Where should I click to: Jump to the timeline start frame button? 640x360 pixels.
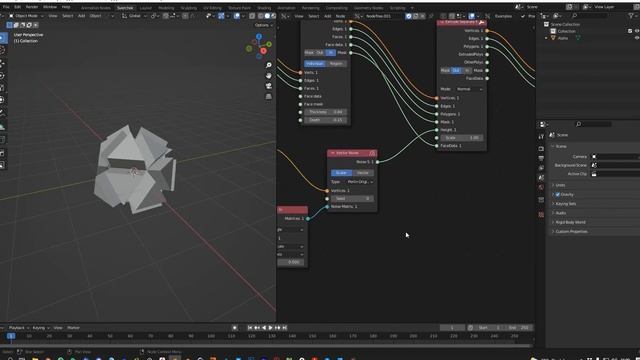(250, 328)
